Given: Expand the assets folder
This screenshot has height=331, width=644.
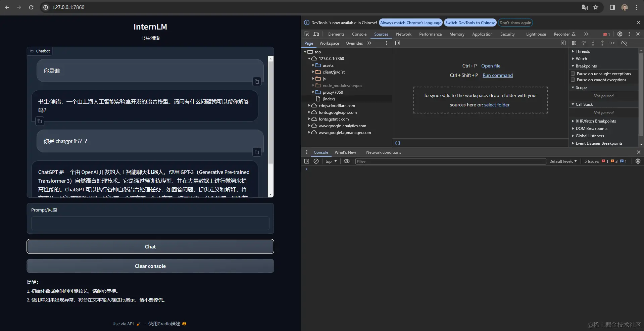Looking at the screenshot, I should pos(313,65).
